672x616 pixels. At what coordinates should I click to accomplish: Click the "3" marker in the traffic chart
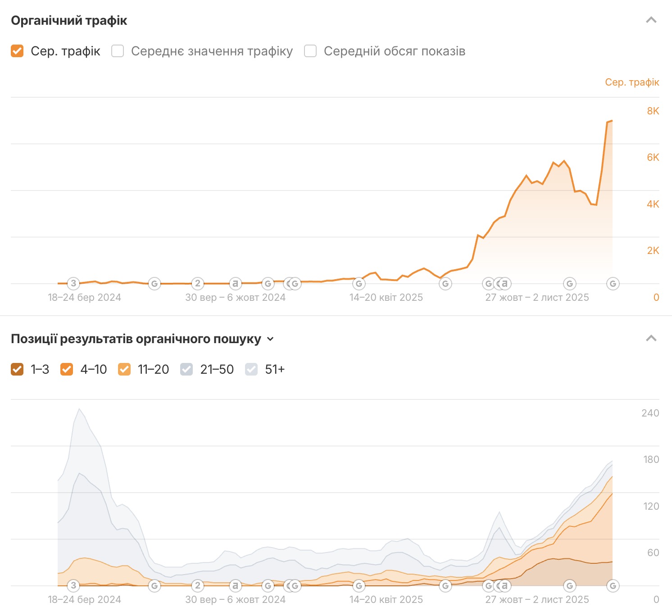point(73,283)
